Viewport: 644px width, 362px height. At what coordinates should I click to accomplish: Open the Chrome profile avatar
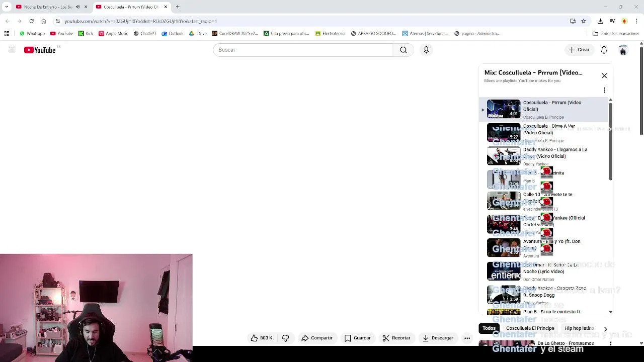click(x=624, y=21)
